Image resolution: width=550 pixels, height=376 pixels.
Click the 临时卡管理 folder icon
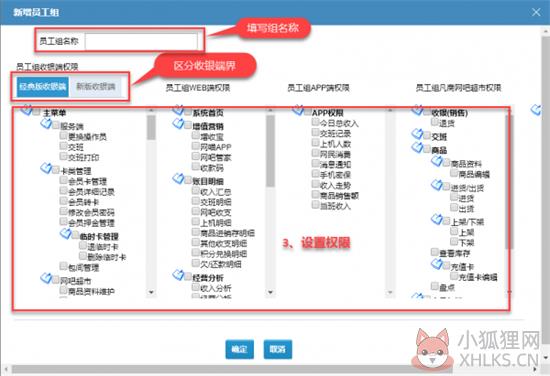[66, 233]
